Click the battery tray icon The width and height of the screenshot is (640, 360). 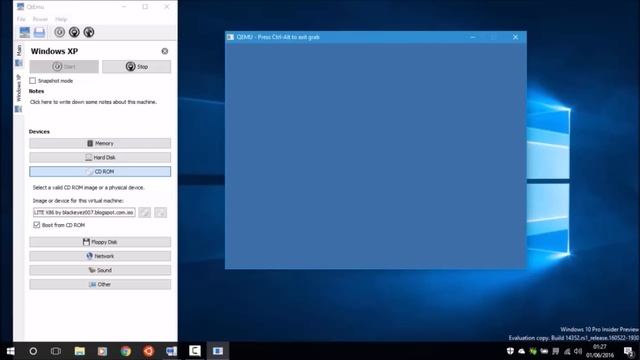[x=544, y=351]
